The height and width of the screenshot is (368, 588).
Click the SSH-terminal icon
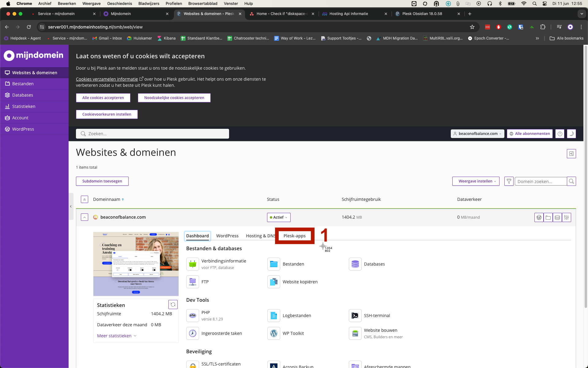pos(355,316)
